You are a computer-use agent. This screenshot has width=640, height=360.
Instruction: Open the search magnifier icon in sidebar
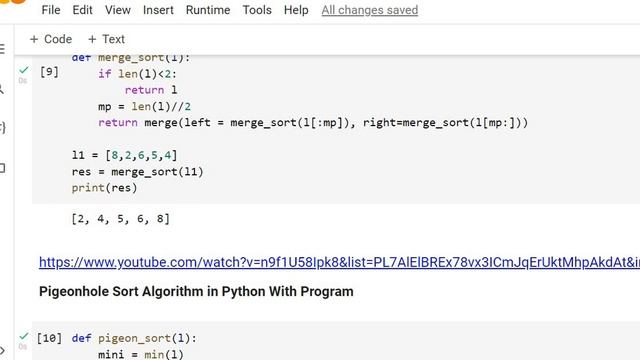coord(2,89)
